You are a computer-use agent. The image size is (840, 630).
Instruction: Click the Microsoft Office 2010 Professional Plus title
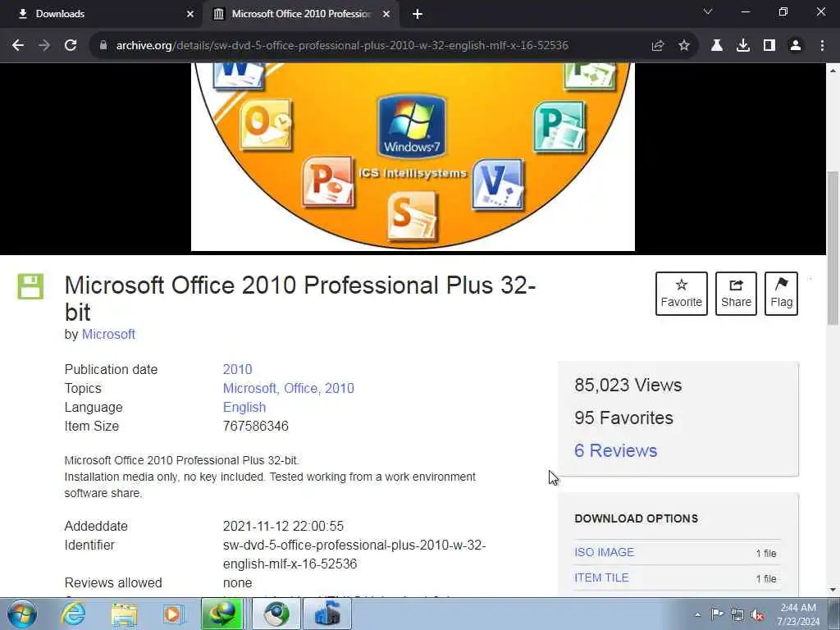tap(300, 298)
